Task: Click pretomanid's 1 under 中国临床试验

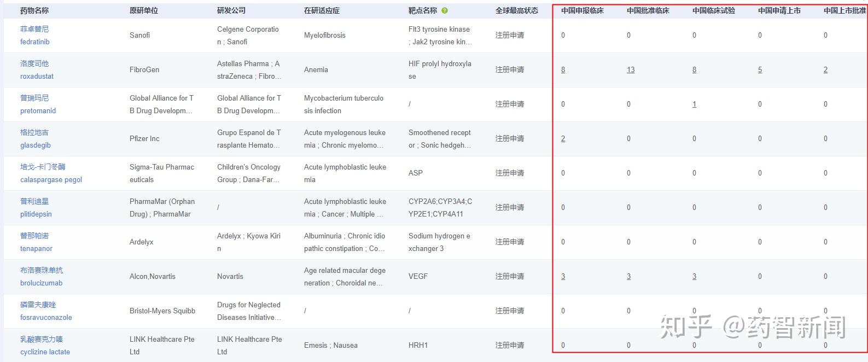Action: pos(694,104)
